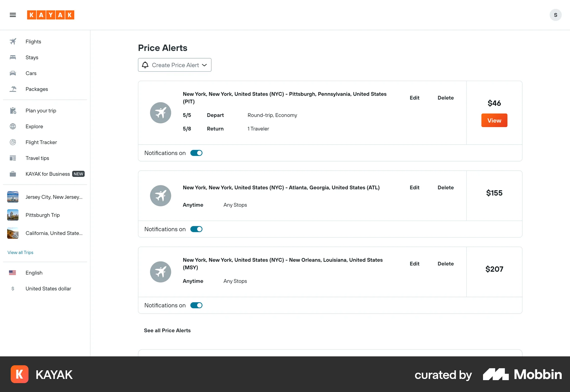Click View on the $46 Pittsburgh alert

point(494,120)
